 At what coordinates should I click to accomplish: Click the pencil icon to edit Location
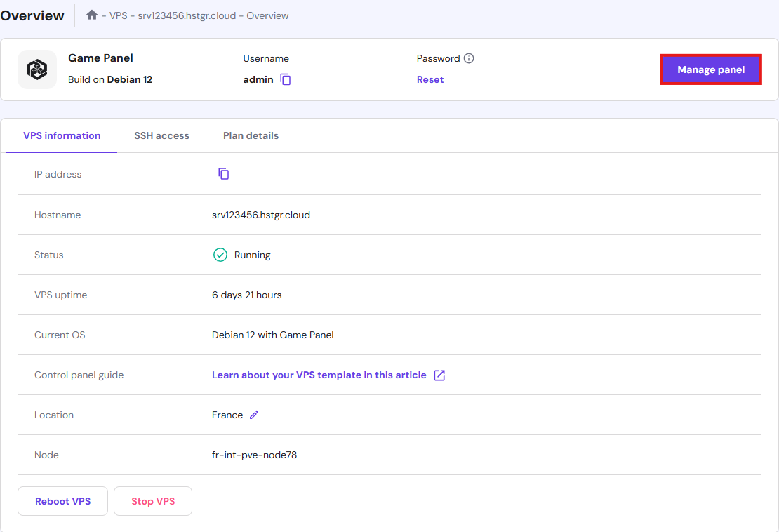[x=254, y=415]
